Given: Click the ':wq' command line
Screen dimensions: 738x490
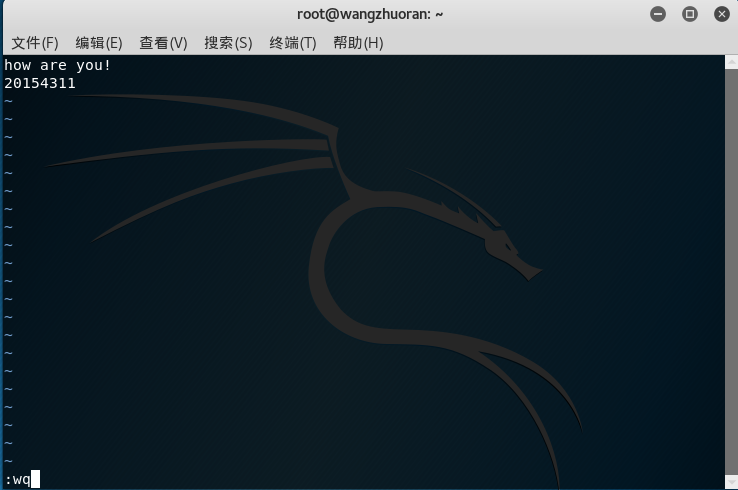Looking at the screenshot, I should pos(17,480).
